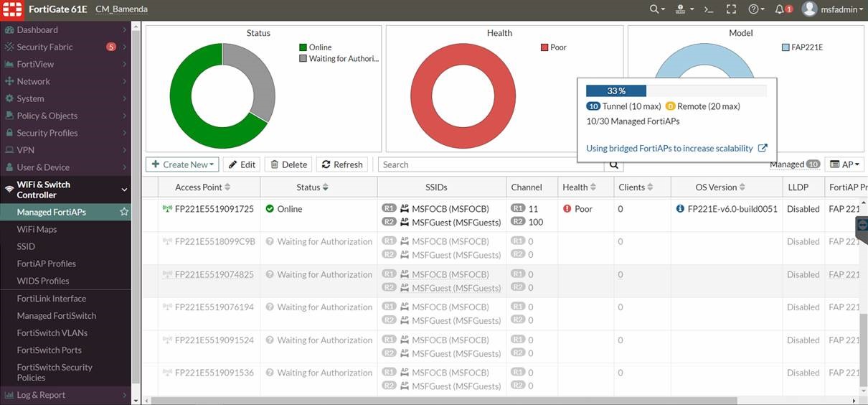Open FortiSwitch Security Policies page
868x405 pixels.
[x=55, y=373]
